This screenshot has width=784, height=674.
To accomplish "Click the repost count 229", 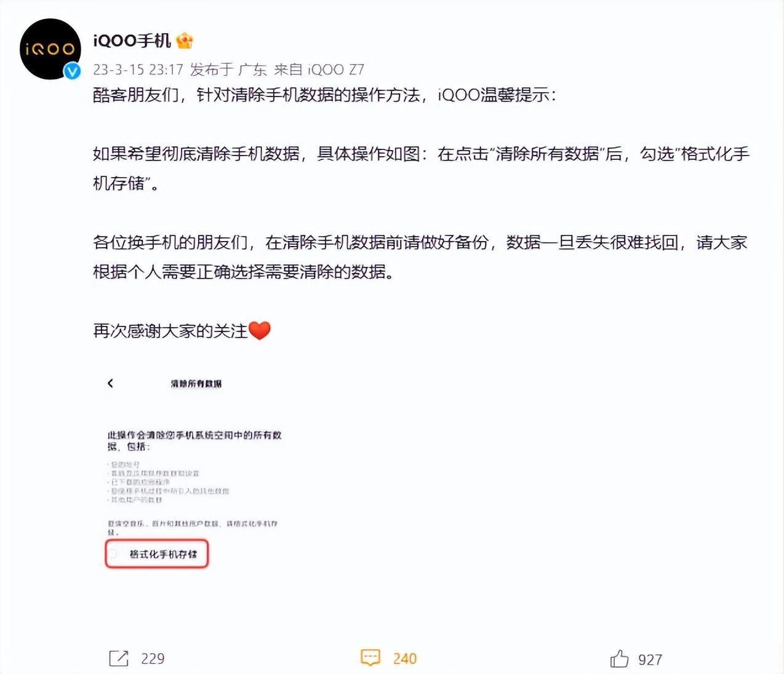I will (x=153, y=659).
